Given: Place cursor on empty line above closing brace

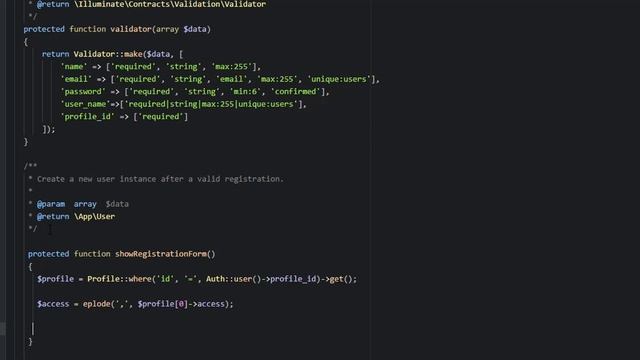Looking at the screenshot, I should pyautogui.click(x=33, y=329).
